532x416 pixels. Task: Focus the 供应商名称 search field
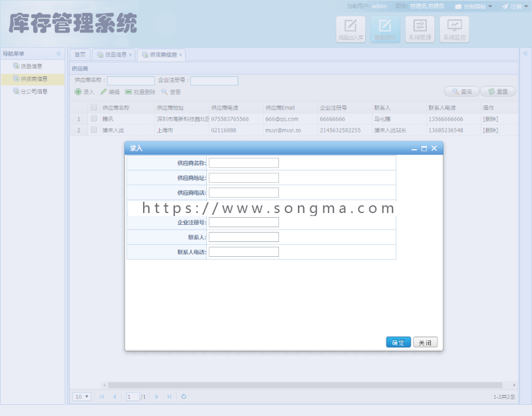click(x=131, y=80)
